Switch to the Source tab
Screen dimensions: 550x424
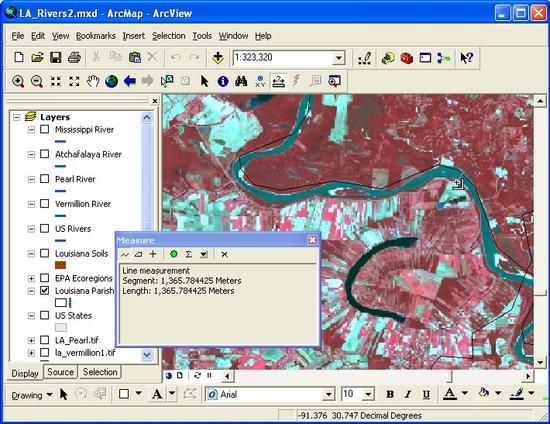click(x=61, y=372)
